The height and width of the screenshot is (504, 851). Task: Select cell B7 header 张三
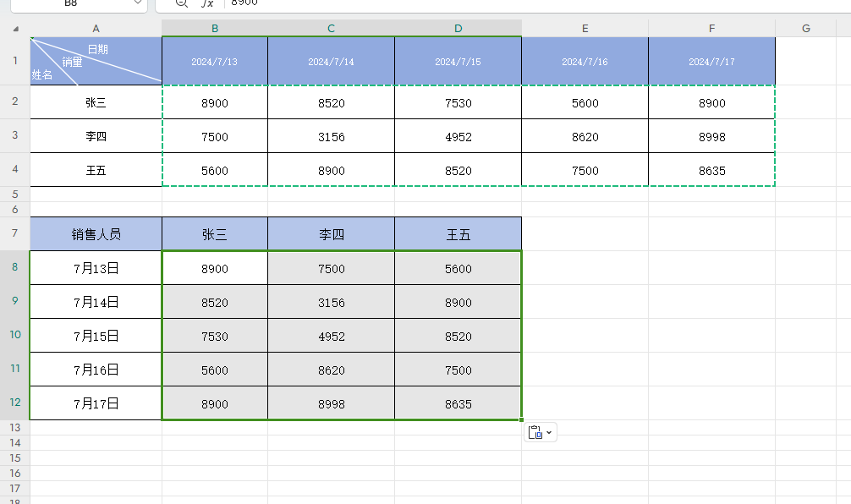(215, 234)
